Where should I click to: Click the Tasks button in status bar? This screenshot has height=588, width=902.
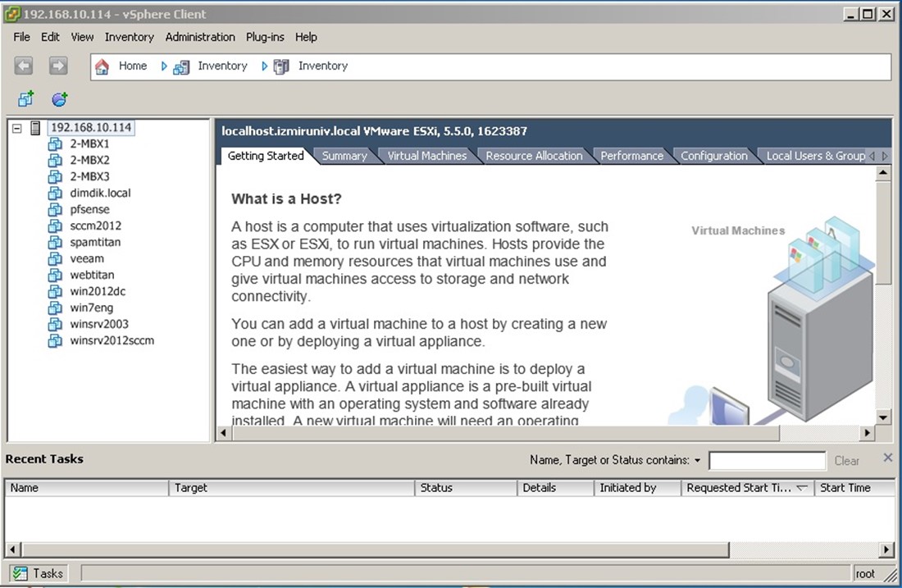coord(38,573)
